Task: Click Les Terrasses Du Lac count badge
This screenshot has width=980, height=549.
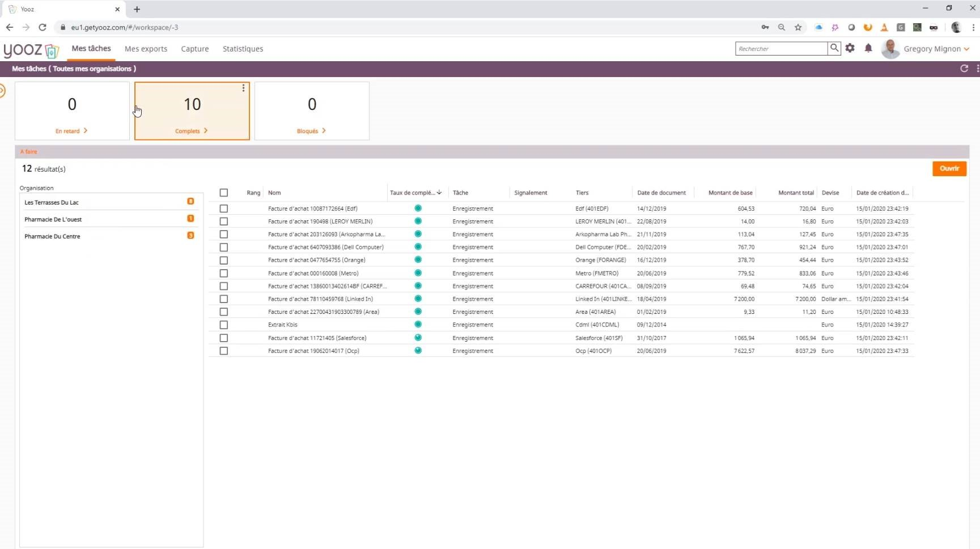Action: point(190,201)
